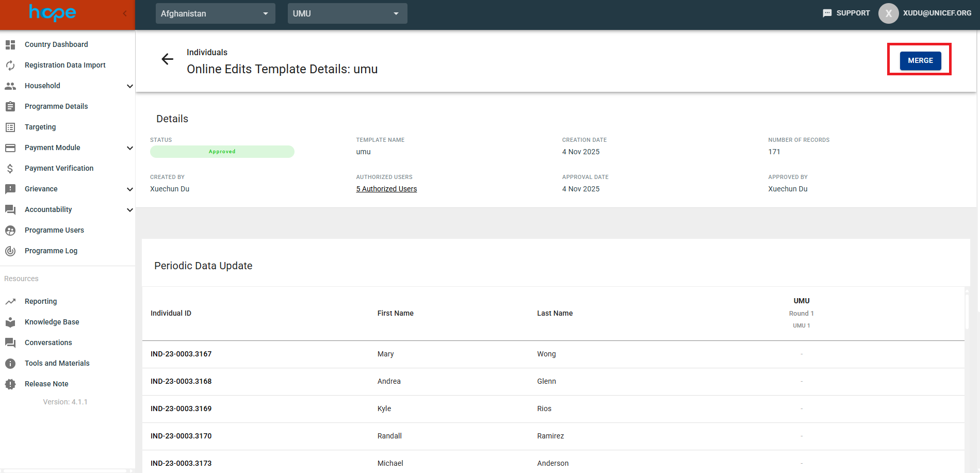Expand the Grievance submenu
Viewport: 980px width, 473px height.
click(x=129, y=189)
